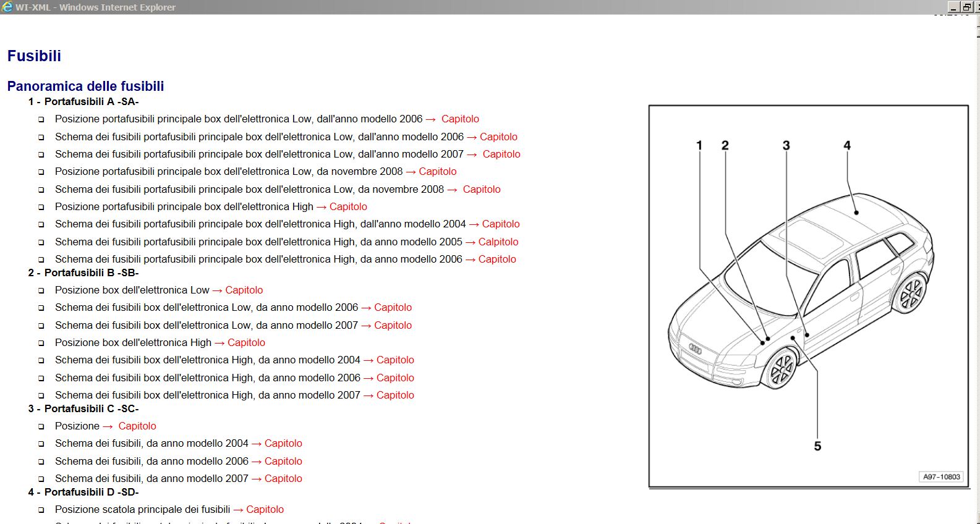This screenshot has height=524, width=980.
Task: Click the A97-10803 image reference label
Action: click(x=942, y=476)
